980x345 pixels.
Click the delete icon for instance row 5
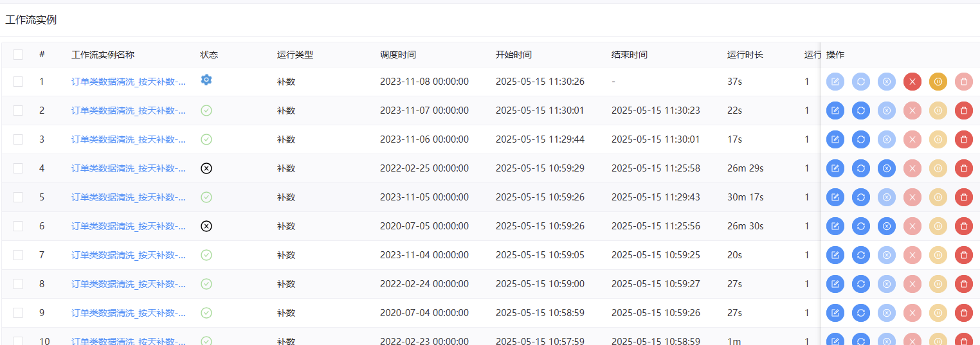pos(963,197)
